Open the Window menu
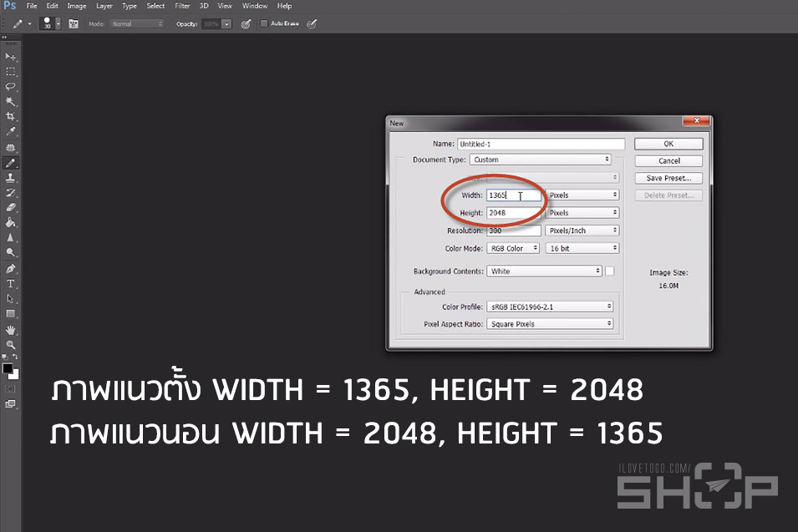This screenshot has width=798, height=532. (x=255, y=6)
